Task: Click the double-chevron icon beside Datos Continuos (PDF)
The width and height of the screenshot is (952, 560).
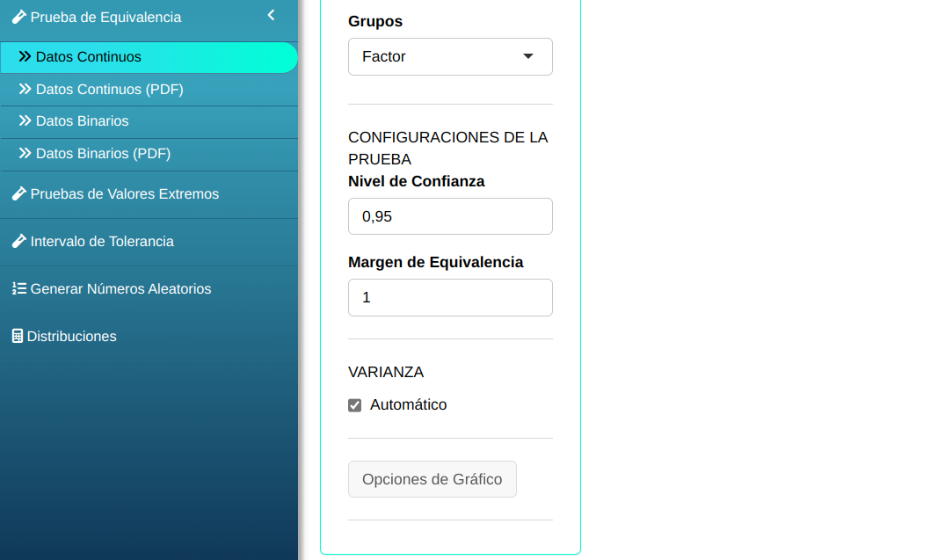Action: click(x=25, y=89)
